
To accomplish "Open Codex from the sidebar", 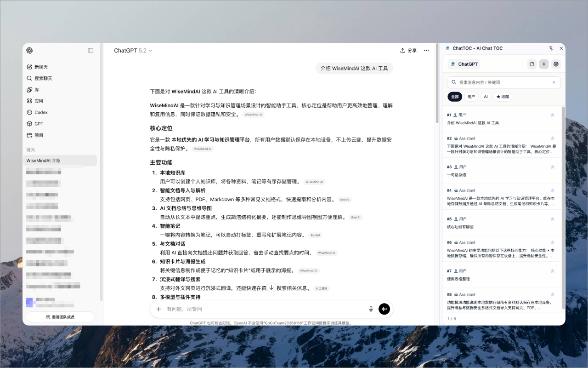I will tap(40, 112).
